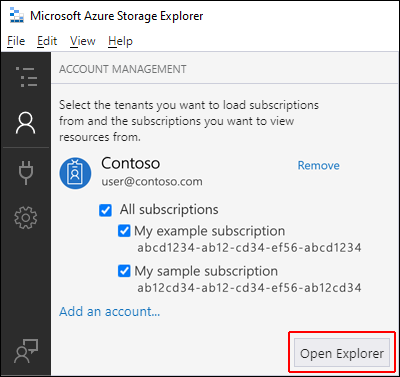
Task: Toggle the All subscriptions checkbox
Action: [x=105, y=210]
